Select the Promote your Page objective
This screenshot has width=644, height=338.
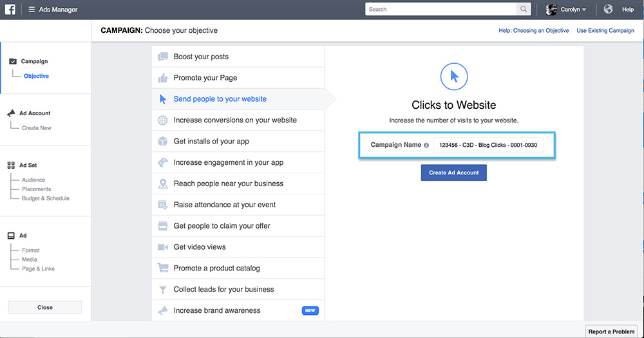click(238, 78)
